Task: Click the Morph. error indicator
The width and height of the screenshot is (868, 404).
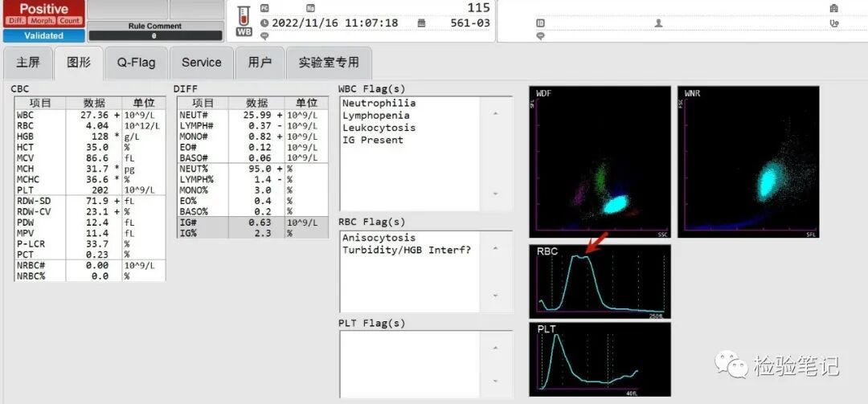Action: pos(43,21)
